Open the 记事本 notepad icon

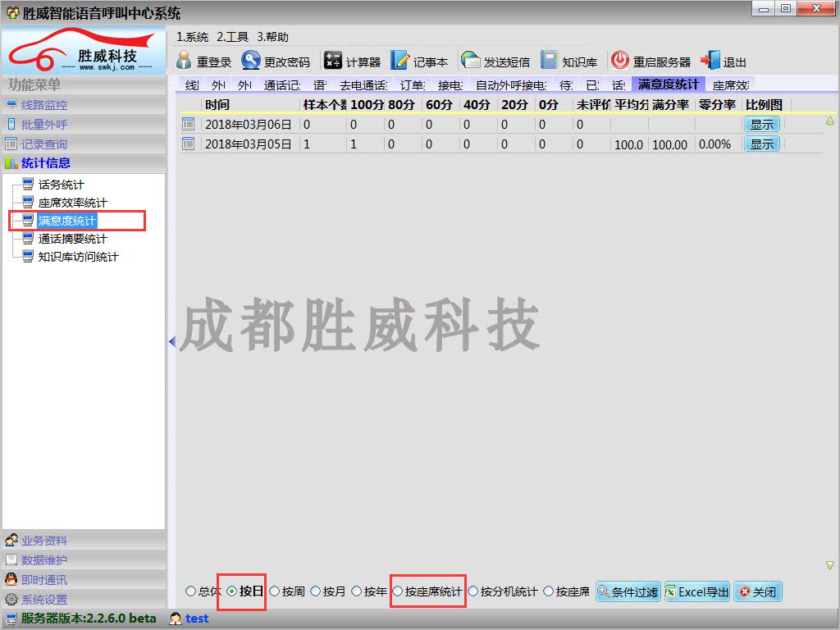coord(399,61)
